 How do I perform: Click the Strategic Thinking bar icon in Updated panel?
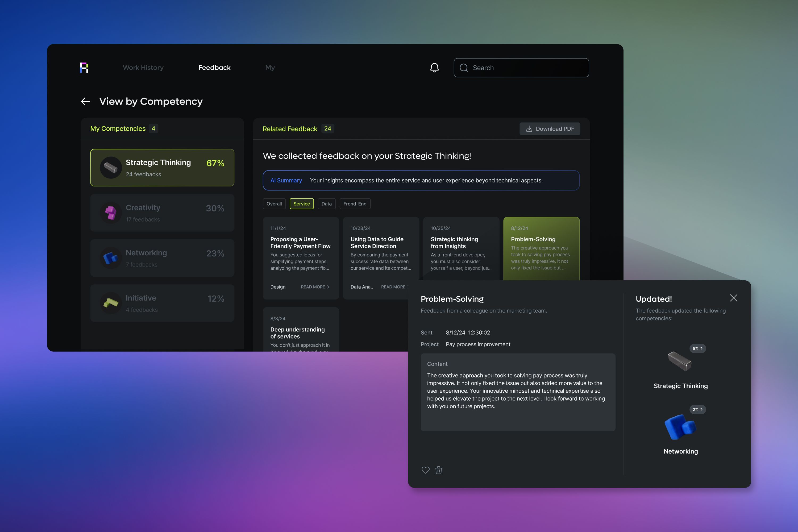pos(680,361)
